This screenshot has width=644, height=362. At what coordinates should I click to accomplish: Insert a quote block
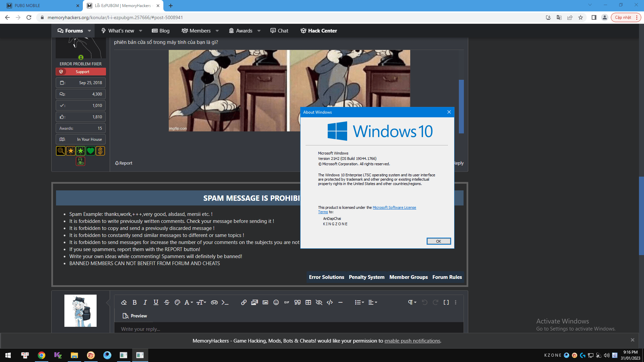(298, 302)
